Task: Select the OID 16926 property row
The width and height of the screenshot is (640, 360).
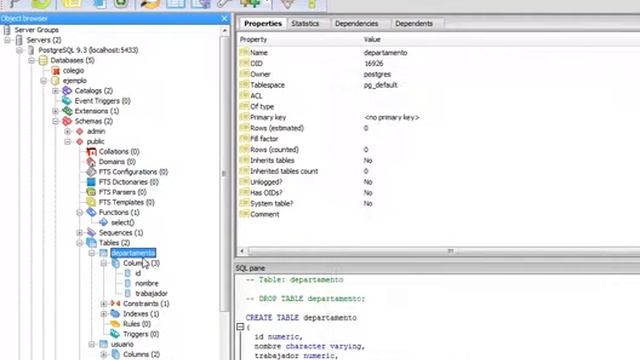Action: (x=439, y=63)
